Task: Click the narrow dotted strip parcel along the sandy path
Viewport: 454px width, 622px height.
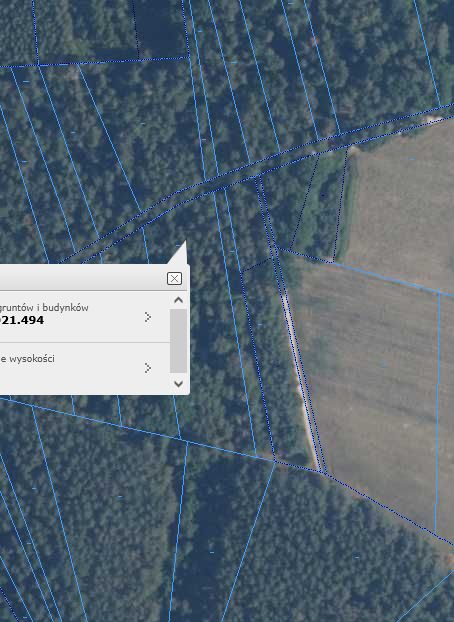Action: [x=292, y=323]
